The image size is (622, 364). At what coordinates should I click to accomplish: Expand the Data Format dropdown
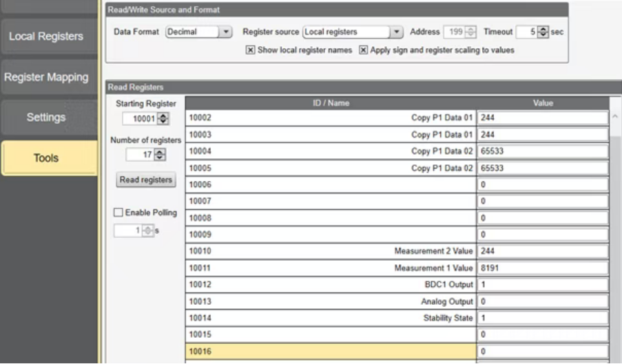[225, 32]
